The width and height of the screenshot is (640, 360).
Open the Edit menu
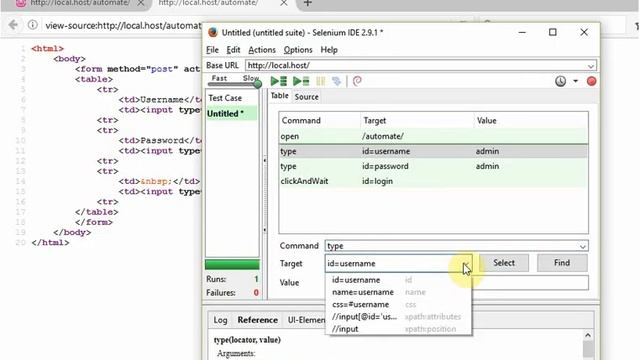click(x=233, y=50)
